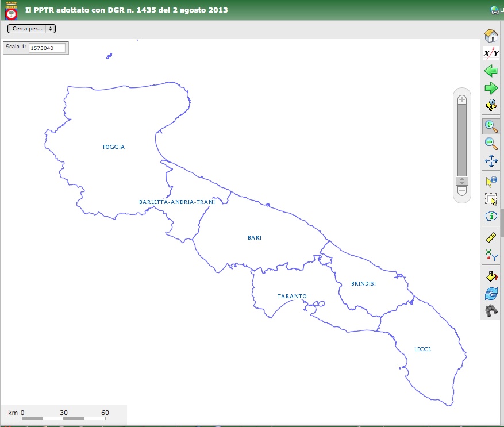Image resolution: width=504 pixels, height=427 pixels.
Task: Click the info speech bubble tool
Action: point(491,216)
